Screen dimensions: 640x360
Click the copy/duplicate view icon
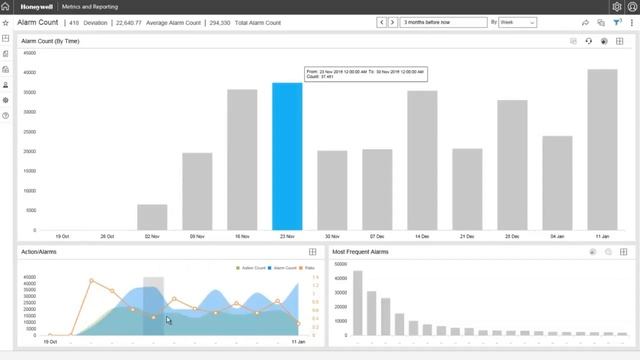pos(601,22)
